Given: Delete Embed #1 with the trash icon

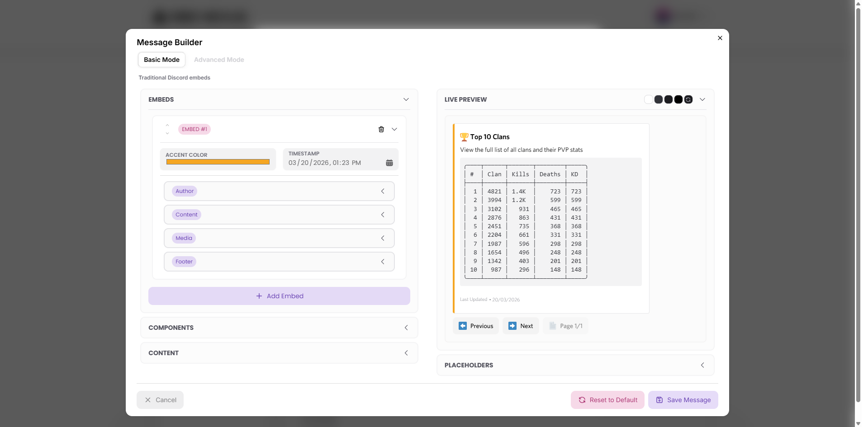Looking at the screenshot, I should tap(381, 129).
